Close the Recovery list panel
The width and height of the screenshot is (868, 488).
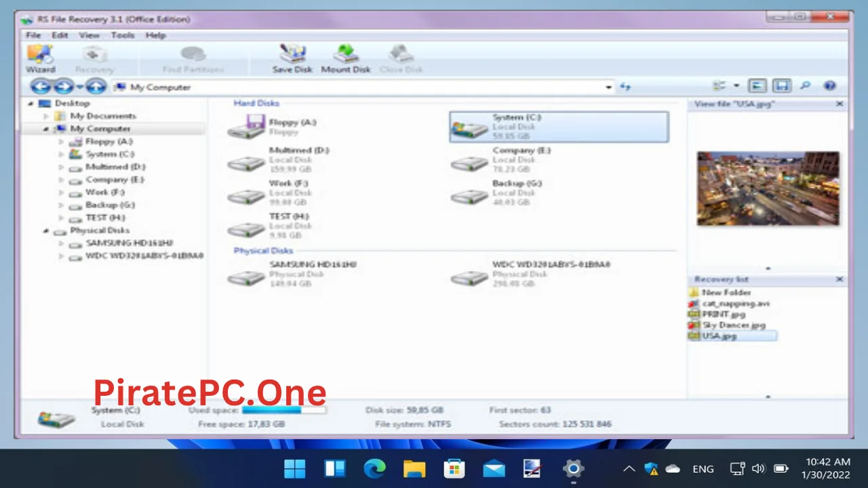(x=840, y=279)
